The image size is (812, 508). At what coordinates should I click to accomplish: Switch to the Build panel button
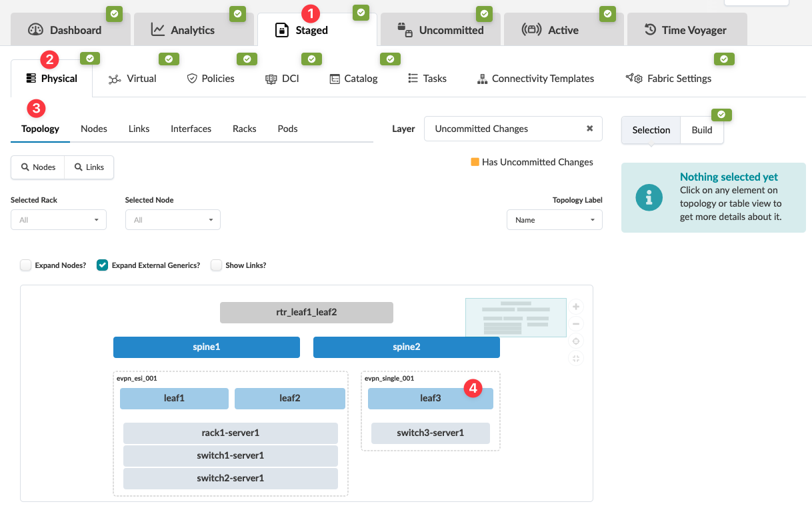(701, 130)
